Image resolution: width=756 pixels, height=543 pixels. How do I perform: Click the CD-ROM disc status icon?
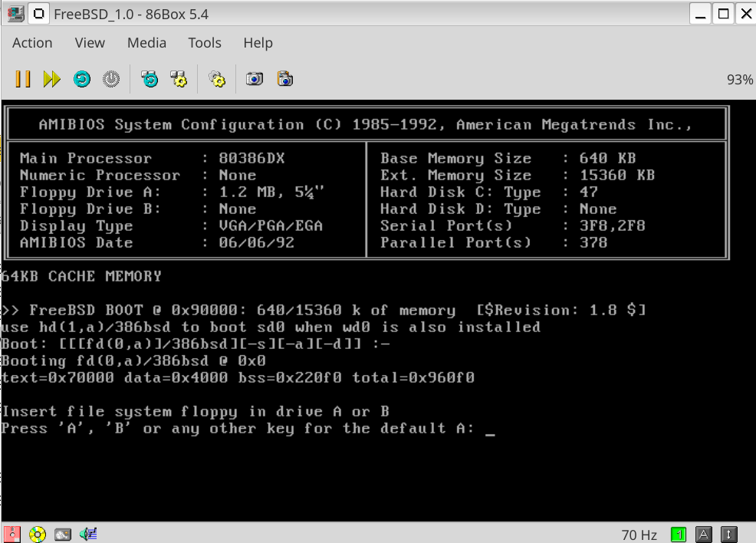tap(37, 534)
